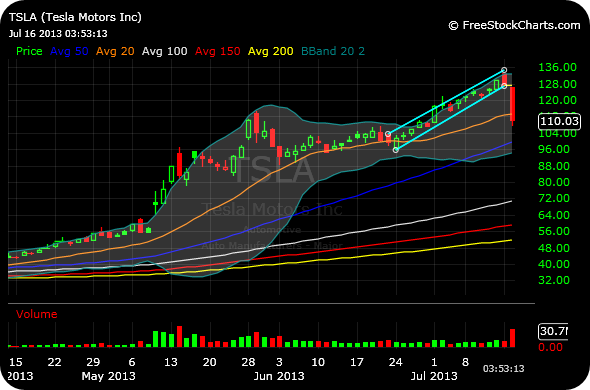The width and height of the screenshot is (590, 390).
Task: Click the date label 29 on time axis
Action: click(x=93, y=362)
